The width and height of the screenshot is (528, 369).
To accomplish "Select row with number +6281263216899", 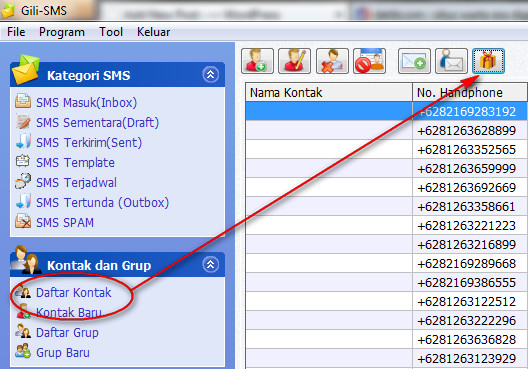I will pos(387,244).
